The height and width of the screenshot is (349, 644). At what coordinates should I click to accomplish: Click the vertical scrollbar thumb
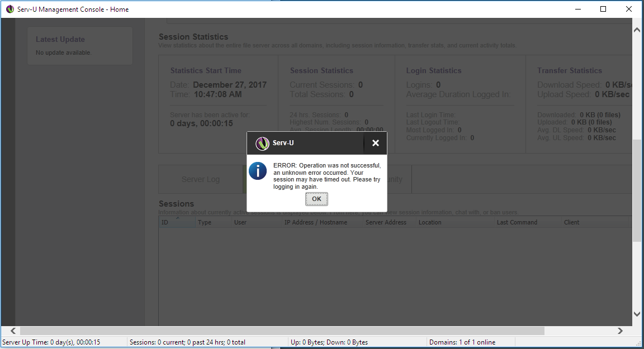point(637,191)
